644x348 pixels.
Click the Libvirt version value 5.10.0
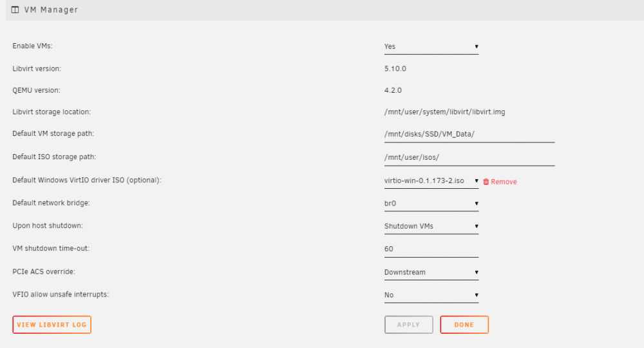395,68
